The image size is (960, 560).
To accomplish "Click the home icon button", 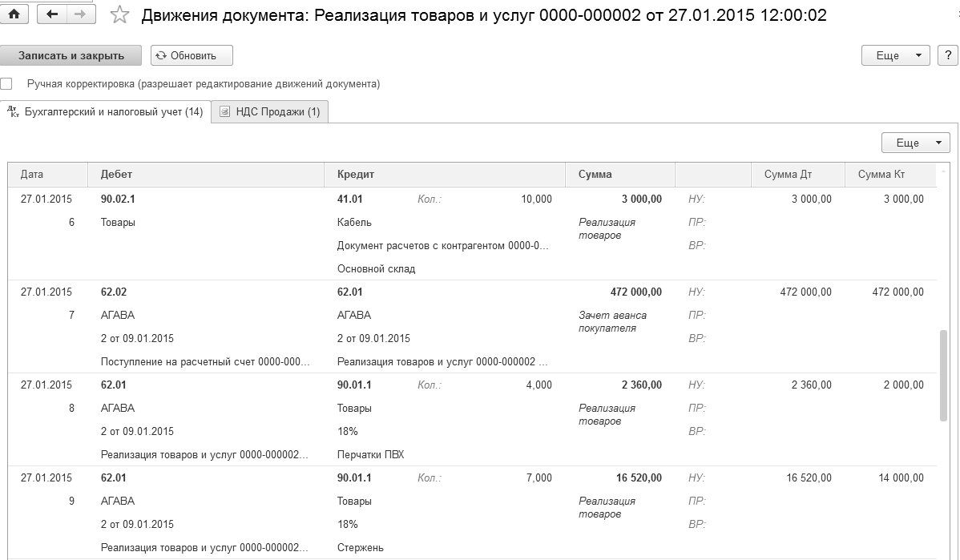I will pos(14,14).
